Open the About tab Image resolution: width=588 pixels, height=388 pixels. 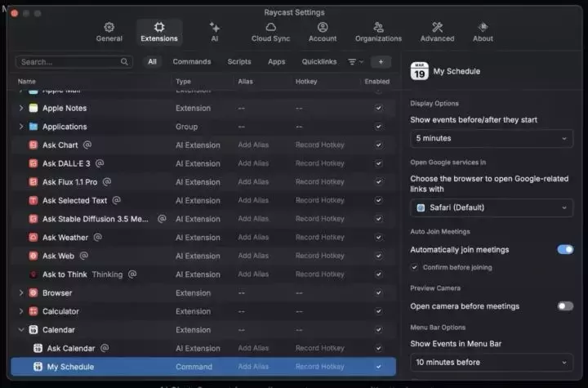click(483, 32)
